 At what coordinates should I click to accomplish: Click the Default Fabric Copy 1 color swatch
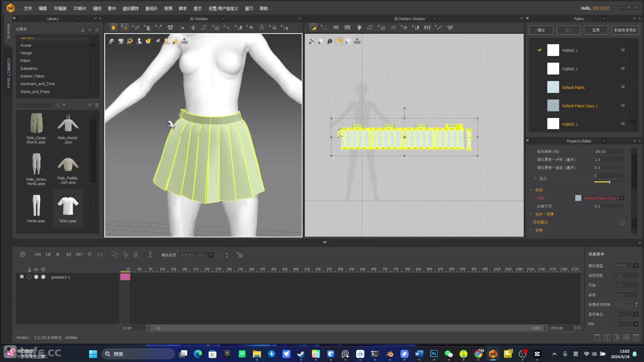click(x=553, y=106)
